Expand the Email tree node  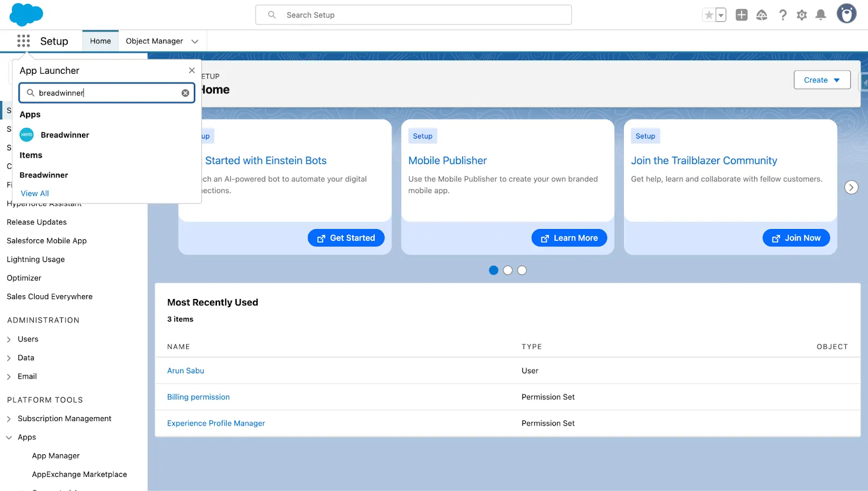pyautogui.click(x=9, y=377)
